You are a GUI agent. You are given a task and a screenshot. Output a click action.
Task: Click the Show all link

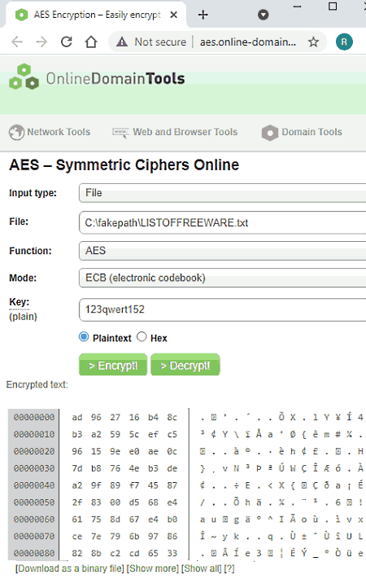tap(202, 569)
